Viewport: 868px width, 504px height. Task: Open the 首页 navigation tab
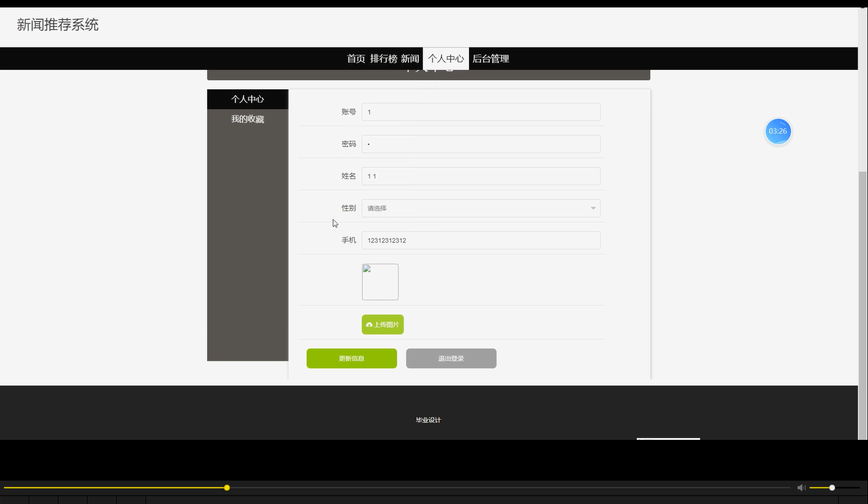[x=356, y=58]
